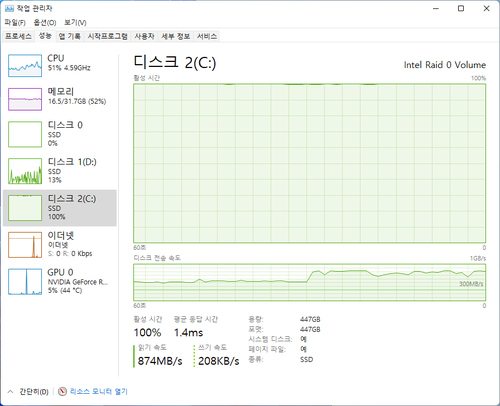
Task: Open the 메모리 performance graph thumbnail
Action: tap(25, 99)
